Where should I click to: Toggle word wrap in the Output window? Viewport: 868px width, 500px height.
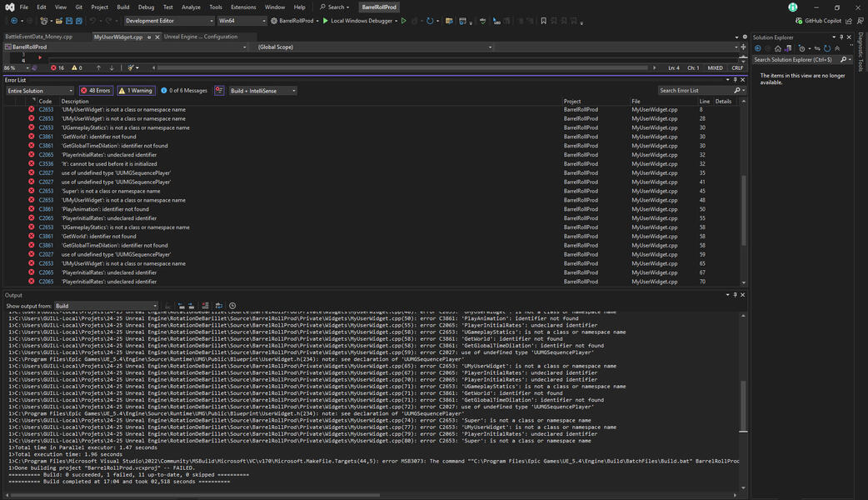pyautogui.click(x=218, y=305)
